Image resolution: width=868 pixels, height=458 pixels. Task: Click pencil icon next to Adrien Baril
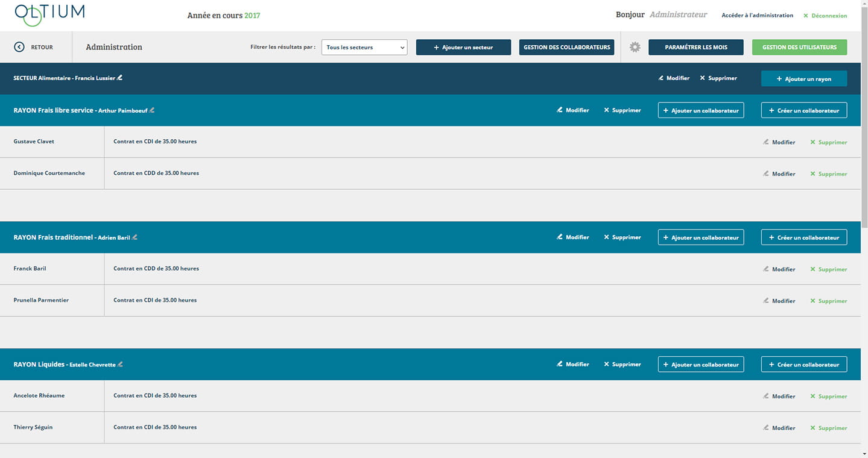pos(135,237)
